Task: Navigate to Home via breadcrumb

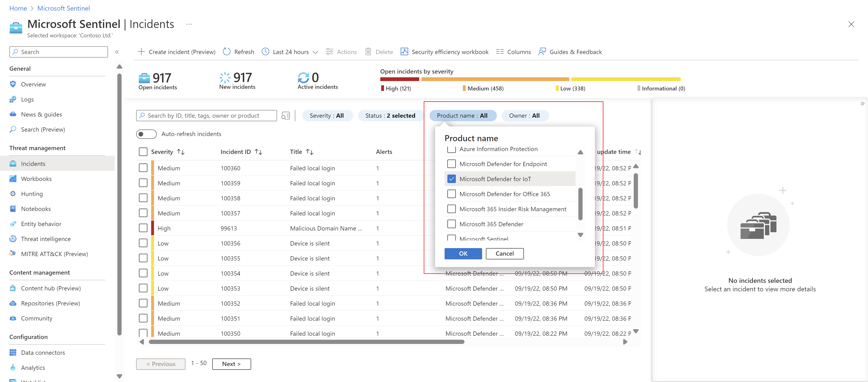Action: pyautogui.click(x=18, y=8)
